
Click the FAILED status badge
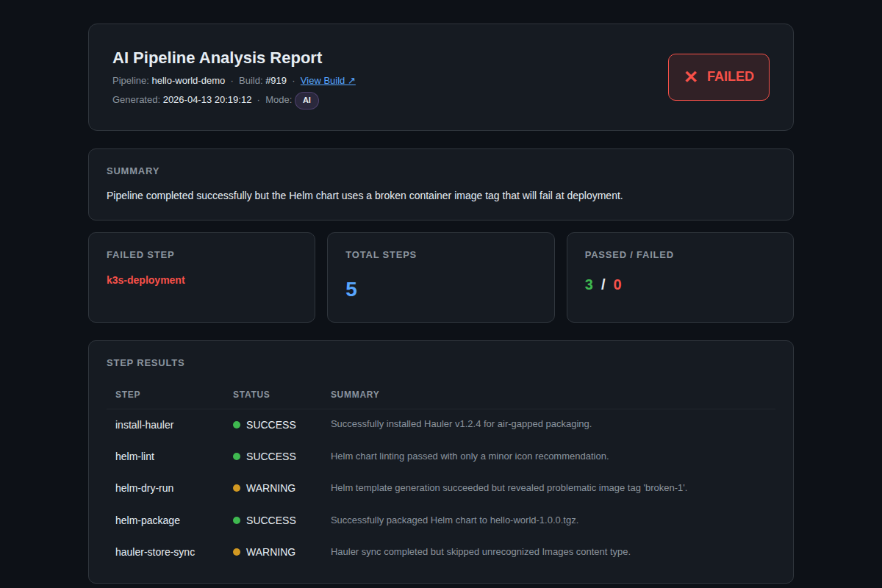click(x=718, y=76)
